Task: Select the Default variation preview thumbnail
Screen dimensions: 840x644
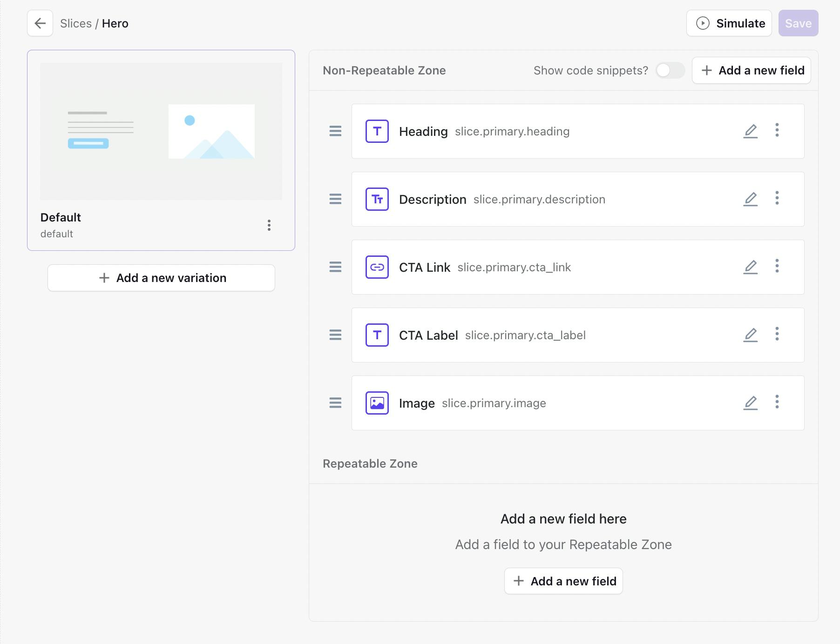Action: [161, 131]
